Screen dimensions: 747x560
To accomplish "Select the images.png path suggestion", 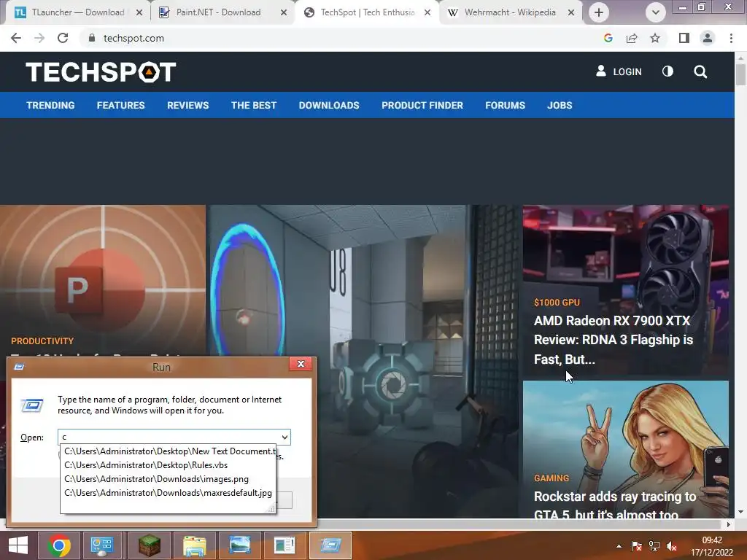I will click(x=169, y=479).
